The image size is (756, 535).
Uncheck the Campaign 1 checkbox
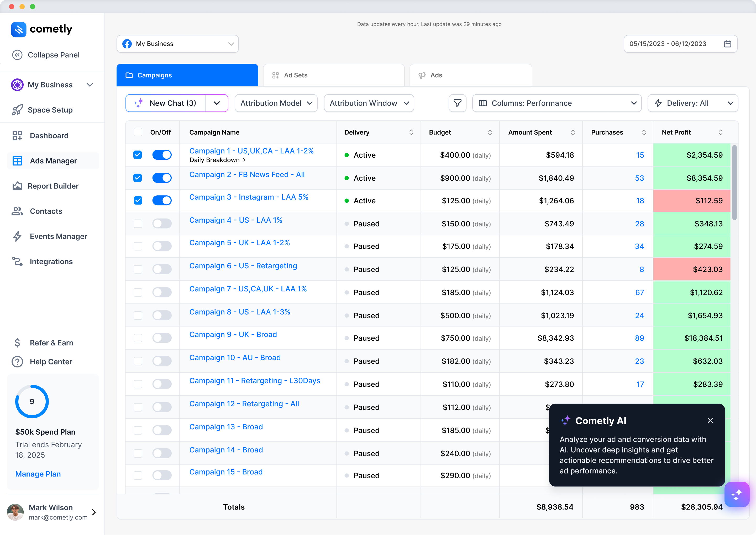tap(138, 154)
